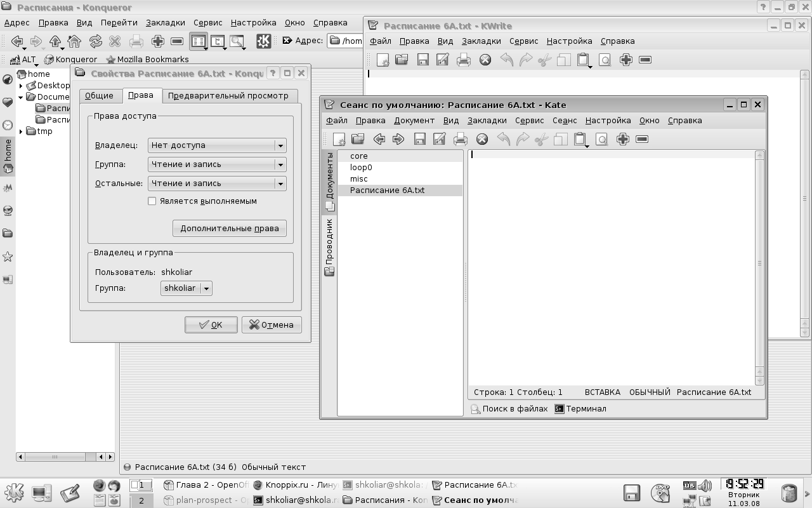Open find icon in Kate toolbar
812x508 pixels.
coord(601,139)
